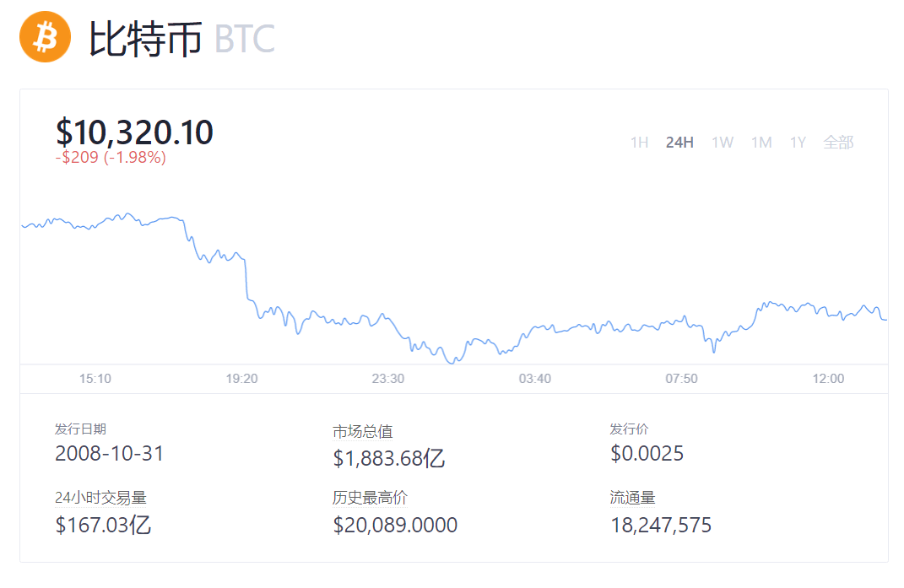Click the 流通量 value 18,247,575

(x=661, y=526)
